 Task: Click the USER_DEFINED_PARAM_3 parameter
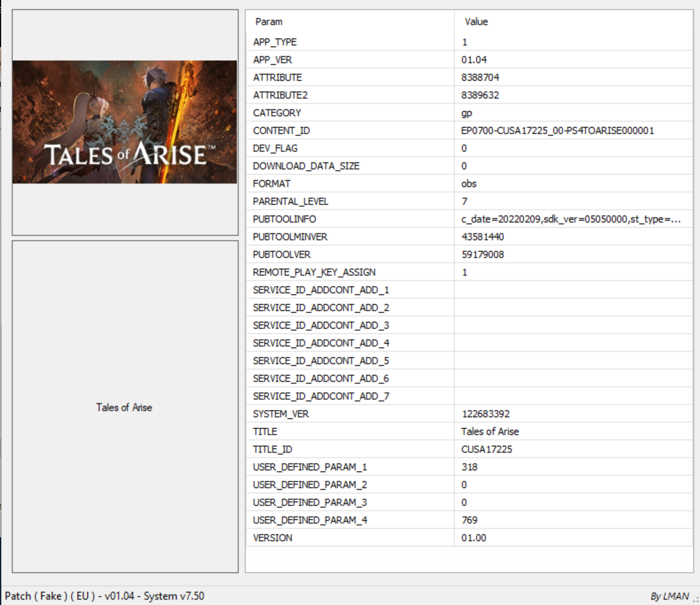[310, 502]
